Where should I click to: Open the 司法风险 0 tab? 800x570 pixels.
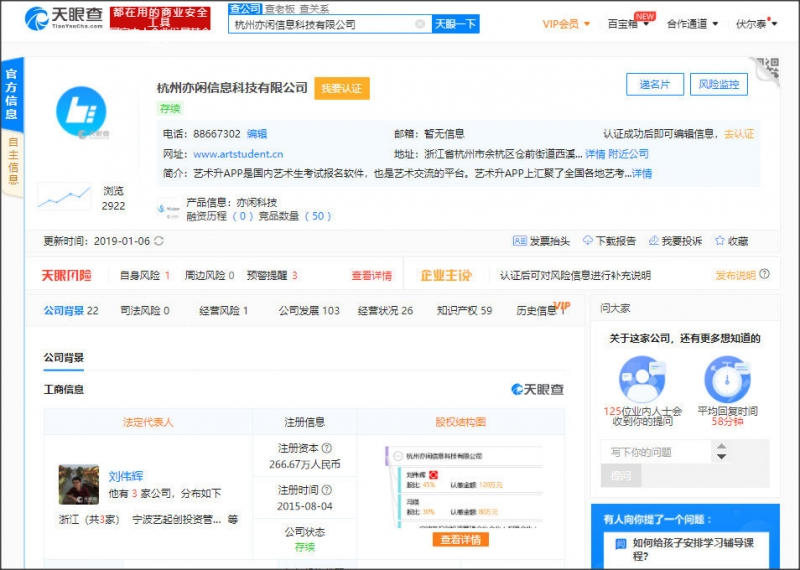coord(145,310)
